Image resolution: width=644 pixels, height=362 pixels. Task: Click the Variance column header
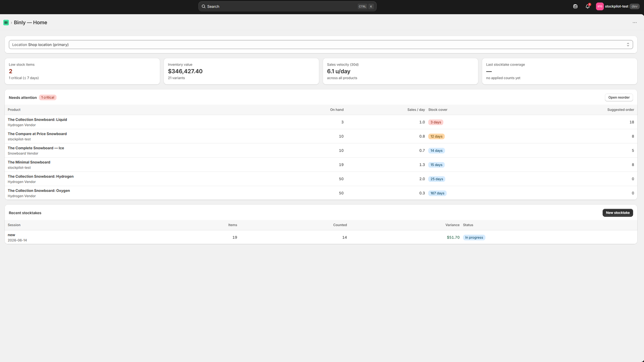[x=452, y=225]
